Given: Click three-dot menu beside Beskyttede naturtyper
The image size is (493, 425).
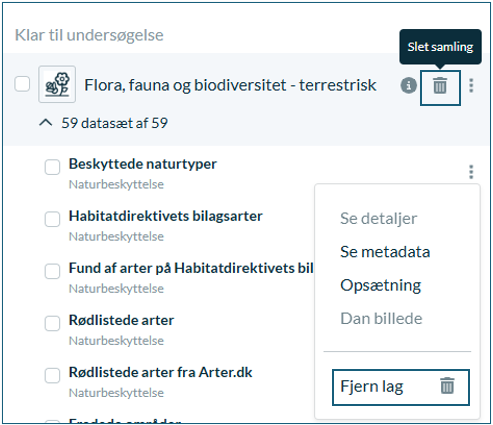Looking at the screenshot, I should tap(471, 172).
